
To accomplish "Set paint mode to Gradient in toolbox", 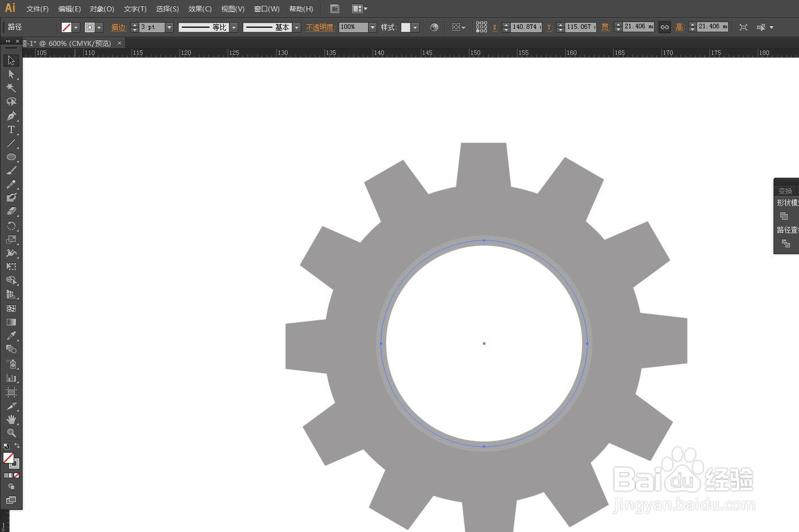I will 11,475.
